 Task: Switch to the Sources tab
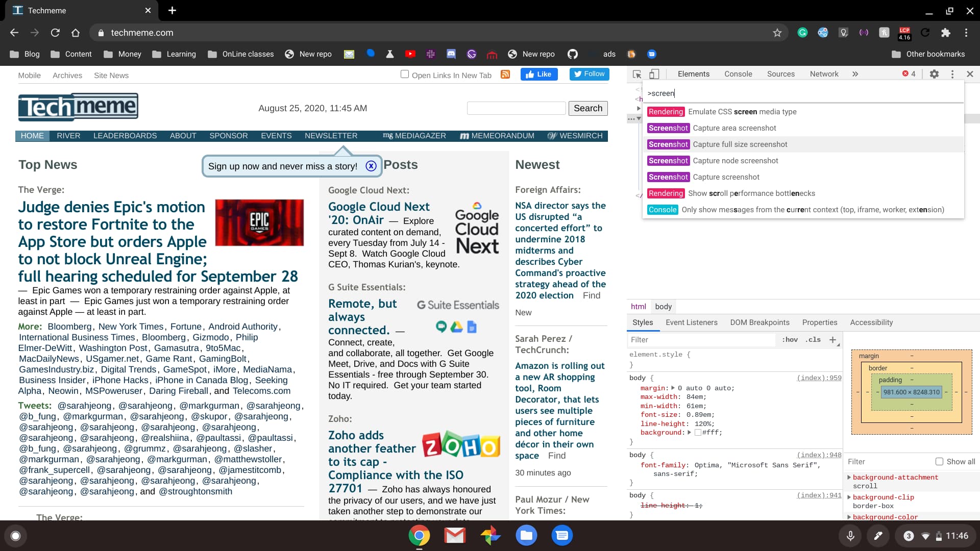pyautogui.click(x=781, y=74)
